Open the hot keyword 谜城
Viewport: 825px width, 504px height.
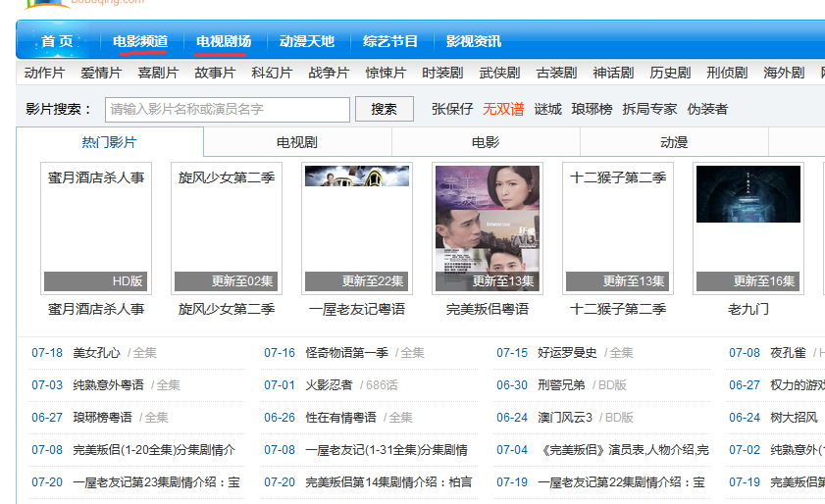coord(547,109)
